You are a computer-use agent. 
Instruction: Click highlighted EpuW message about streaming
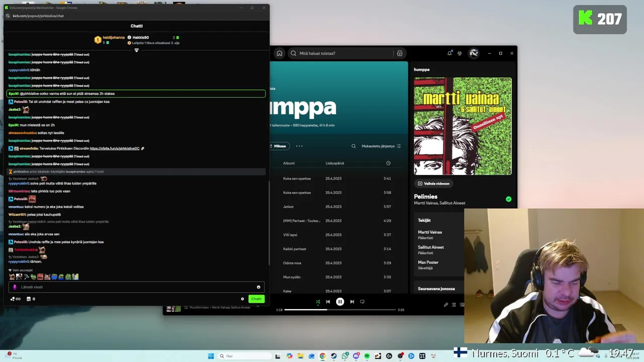(x=136, y=94)
